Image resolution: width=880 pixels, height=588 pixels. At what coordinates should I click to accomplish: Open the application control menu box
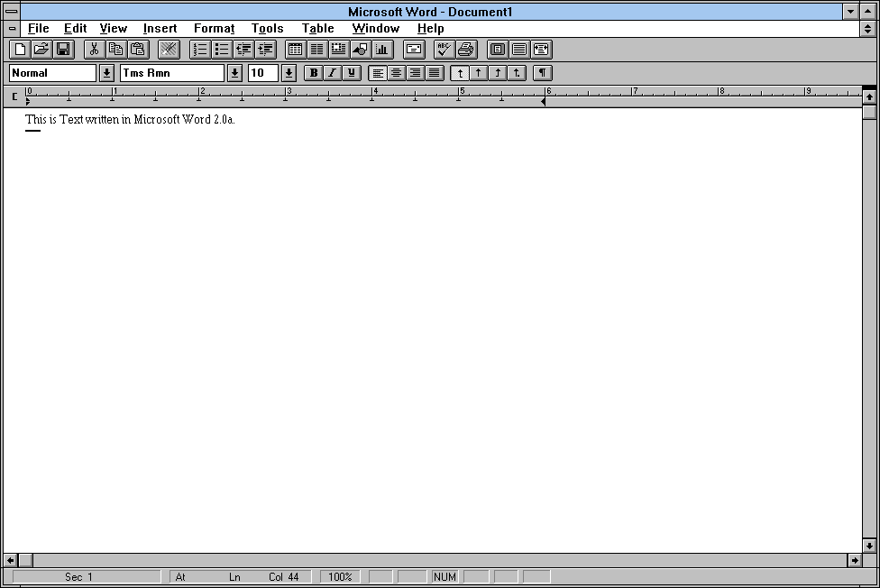point(11,11)
